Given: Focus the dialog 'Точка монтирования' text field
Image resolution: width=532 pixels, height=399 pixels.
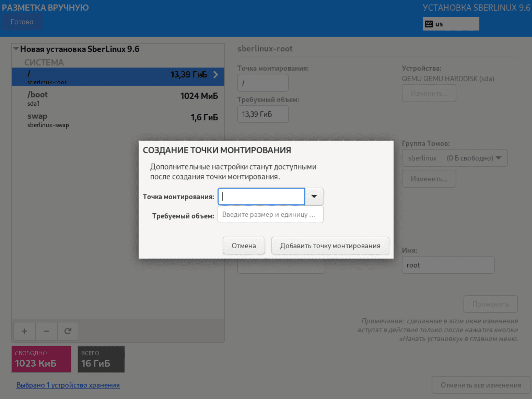Looking at the screenshot, I should coord(261,196).
